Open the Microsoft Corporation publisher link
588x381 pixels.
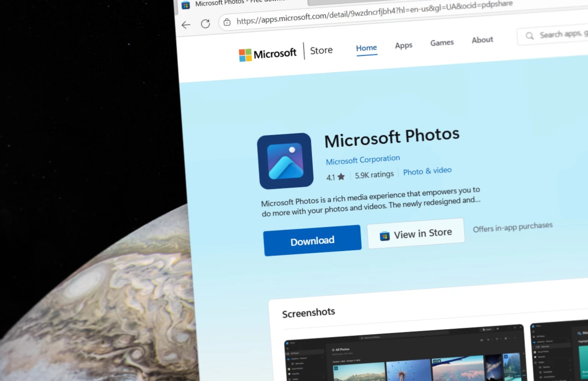click(x=363, y=160)
